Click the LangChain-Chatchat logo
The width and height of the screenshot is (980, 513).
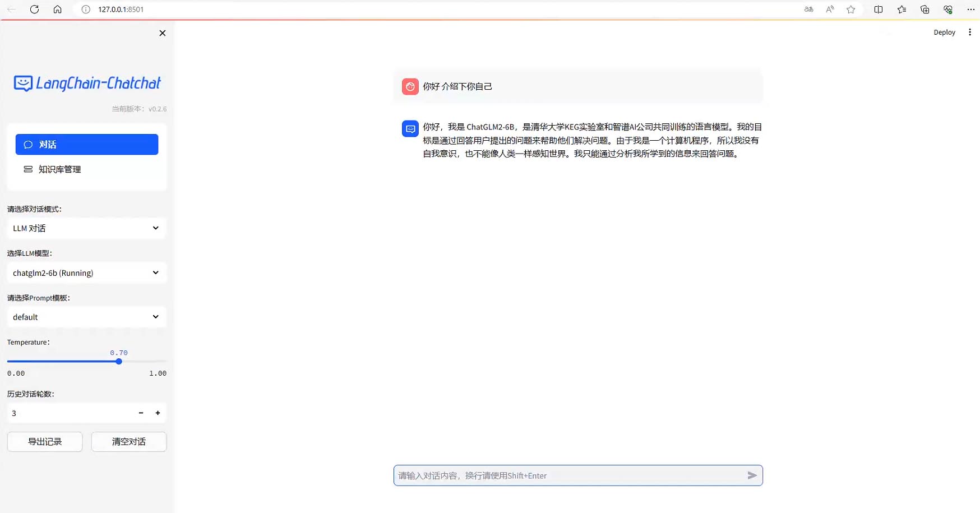[87, 84]
